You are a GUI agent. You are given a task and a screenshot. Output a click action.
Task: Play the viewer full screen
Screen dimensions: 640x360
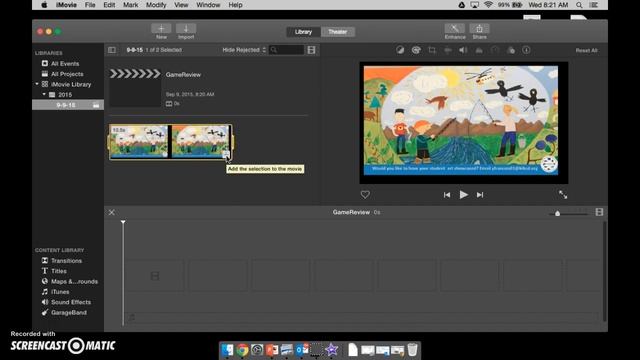563,195
